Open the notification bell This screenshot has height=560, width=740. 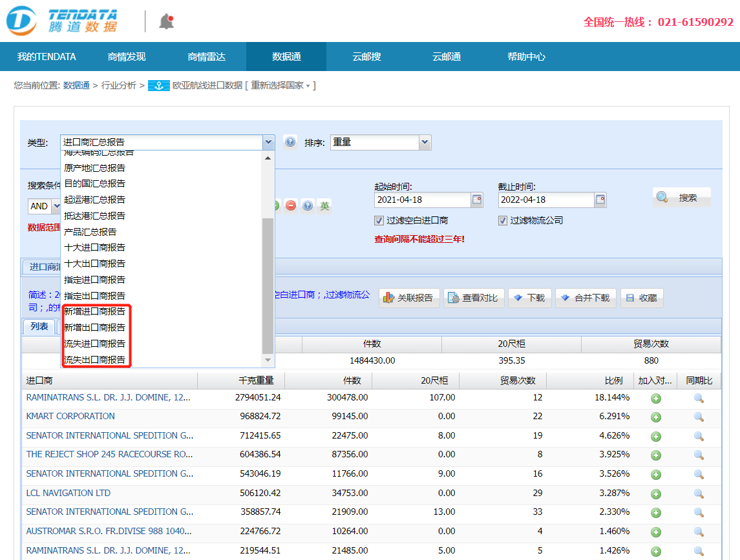166,22
